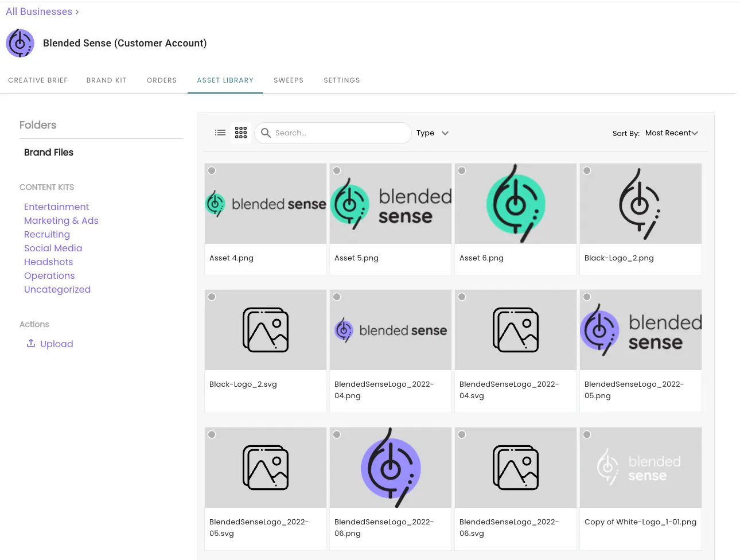Go back to All Businesses
This screenshot has height=560, width=740.
(39, 11)
